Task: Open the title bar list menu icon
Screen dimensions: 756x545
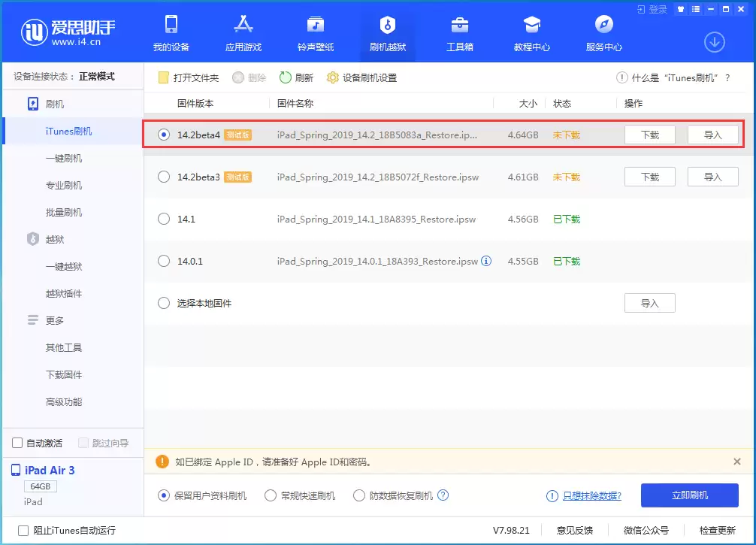Action: coord(696,9)
